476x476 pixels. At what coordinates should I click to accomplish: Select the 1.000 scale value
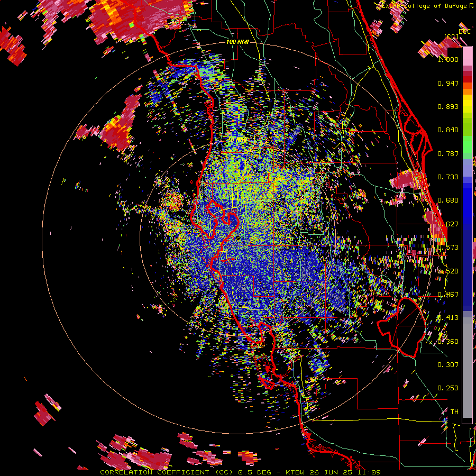(x=448, y=59)
